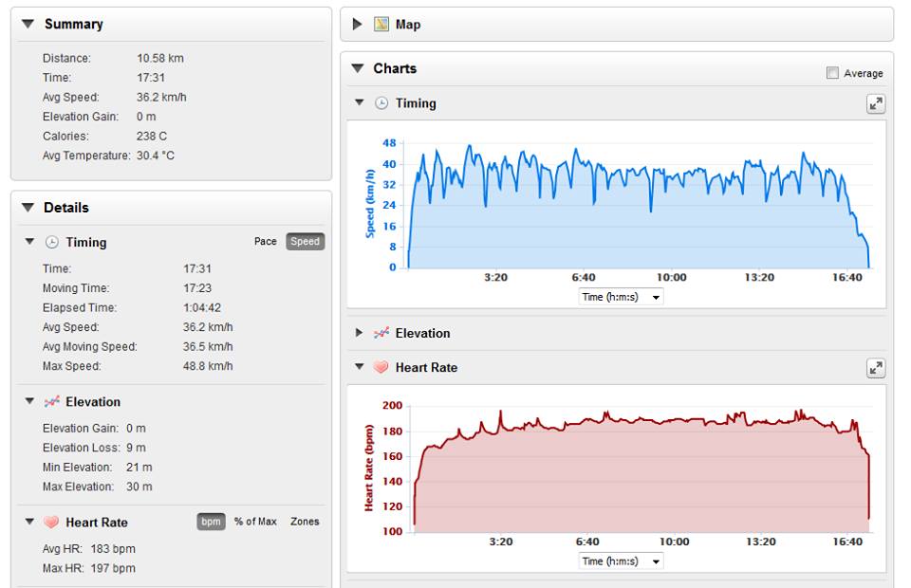Expand the Timing chart to full size
The height and width of the screenshot is (588, 911).
click(x=876, y=104)
